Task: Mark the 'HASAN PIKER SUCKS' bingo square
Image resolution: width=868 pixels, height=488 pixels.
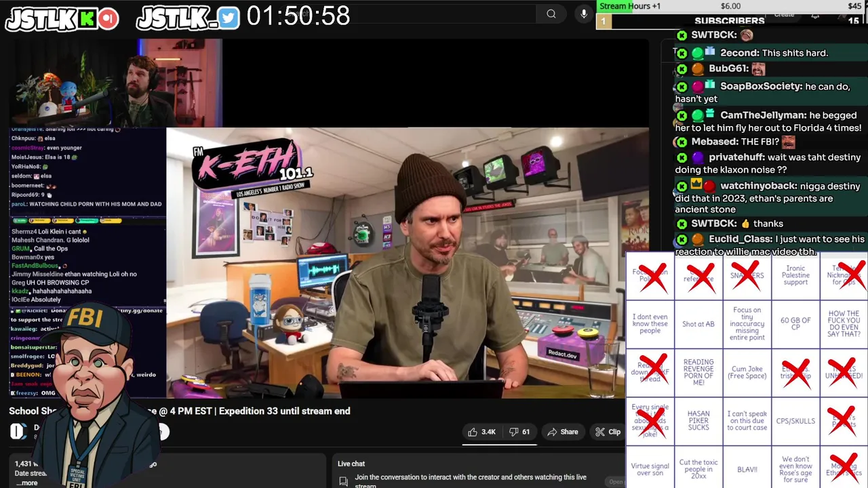Action: tap(698, 421)
